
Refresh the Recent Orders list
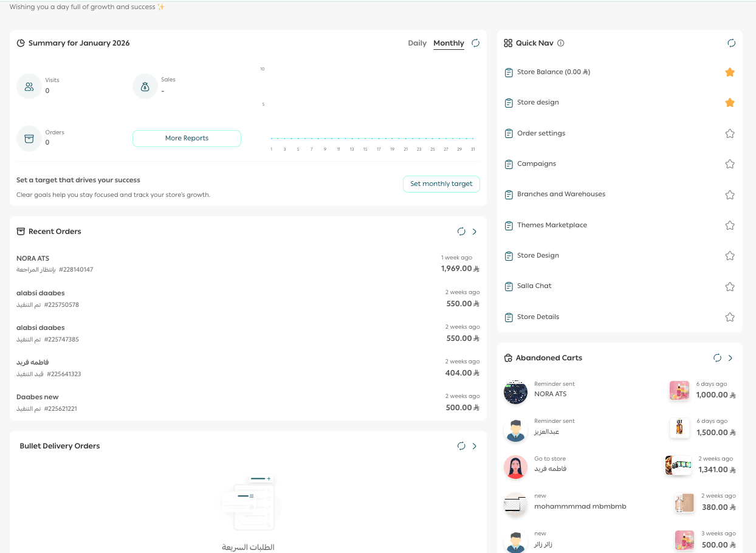click(x=461, y=232)
